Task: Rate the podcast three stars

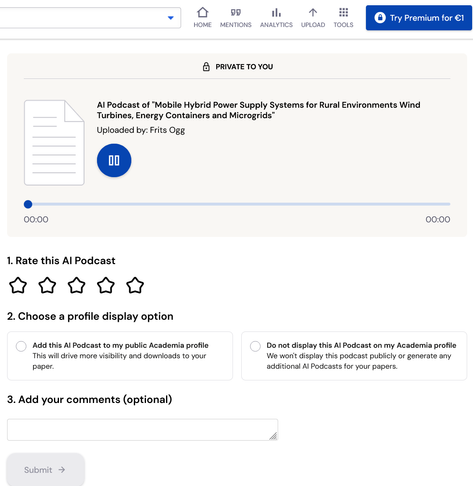Action: (77, 285)
